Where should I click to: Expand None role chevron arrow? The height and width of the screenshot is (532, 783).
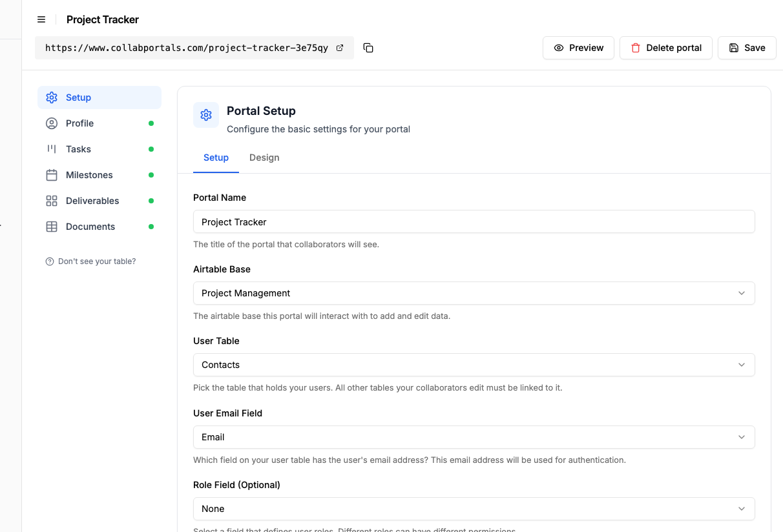click(x=742, y=509)
